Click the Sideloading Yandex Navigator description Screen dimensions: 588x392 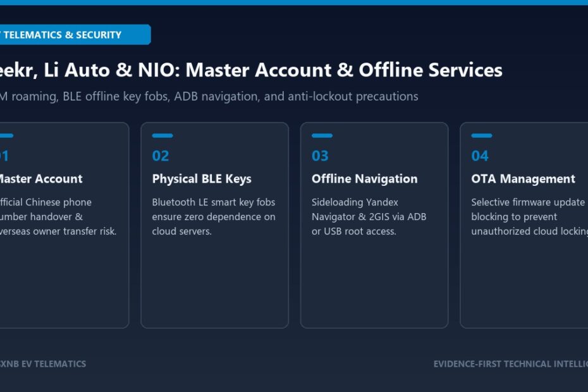[x=369, y=216]
